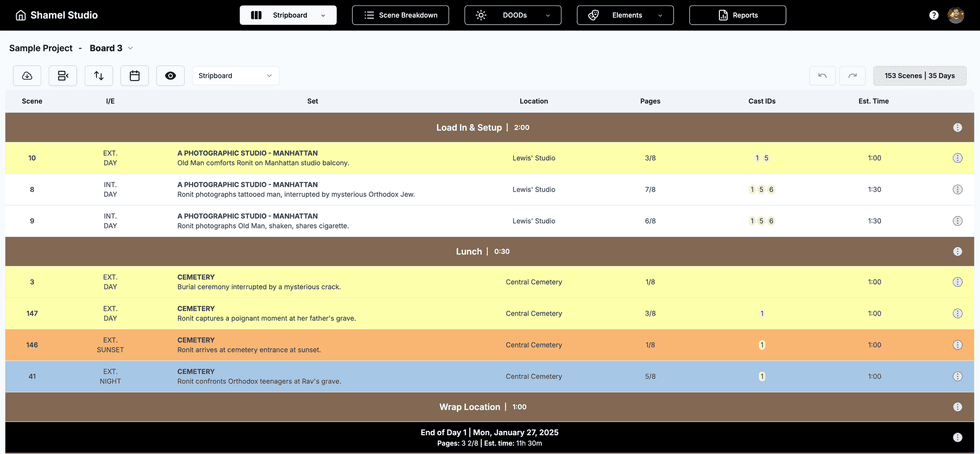This screenshot has width=980, height=454.
Task: Click the 153 Scenes | 35 Days button
Action: tap(919, 76)
